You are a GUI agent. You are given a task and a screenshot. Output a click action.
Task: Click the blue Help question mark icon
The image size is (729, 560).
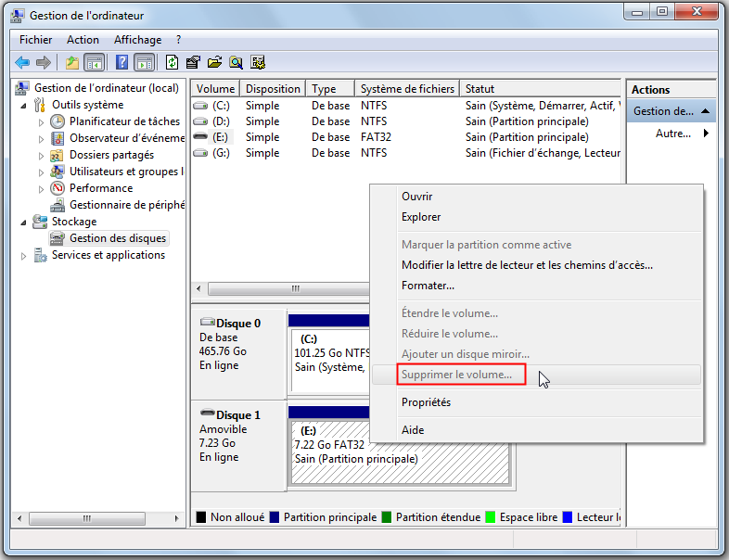coord(121,62)
